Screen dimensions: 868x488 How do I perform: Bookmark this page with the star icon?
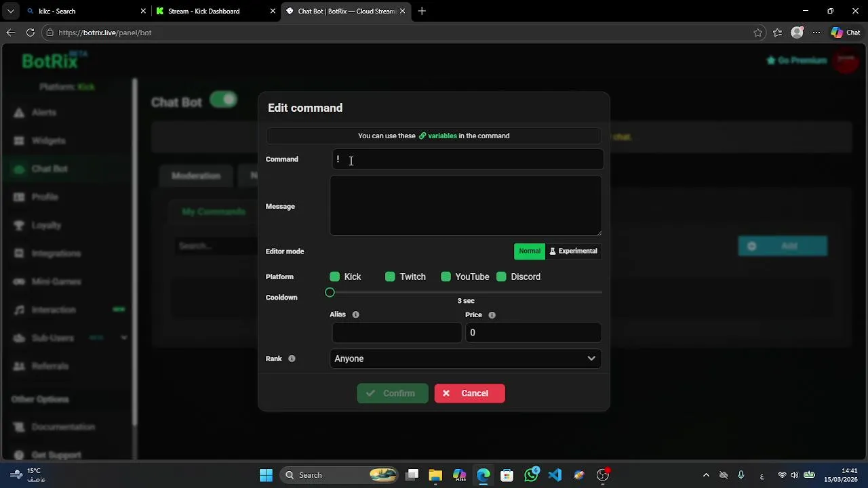tap(757, 33)
